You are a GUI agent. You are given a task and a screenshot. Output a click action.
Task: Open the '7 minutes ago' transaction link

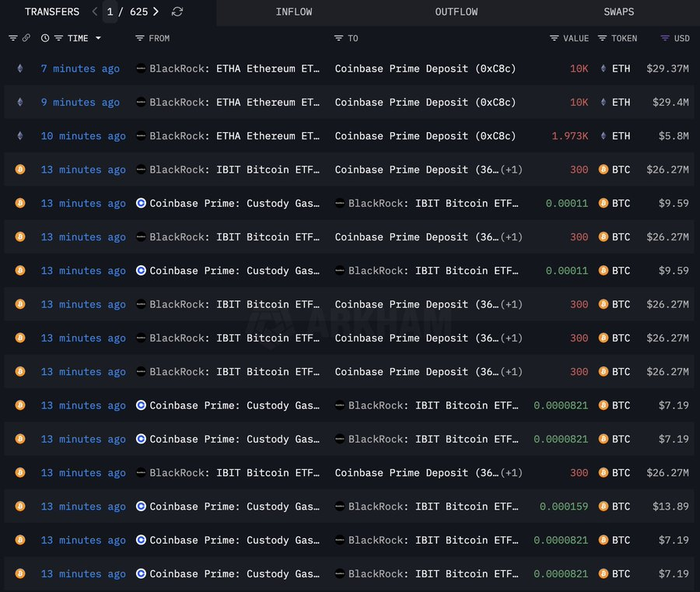(80, 68)
